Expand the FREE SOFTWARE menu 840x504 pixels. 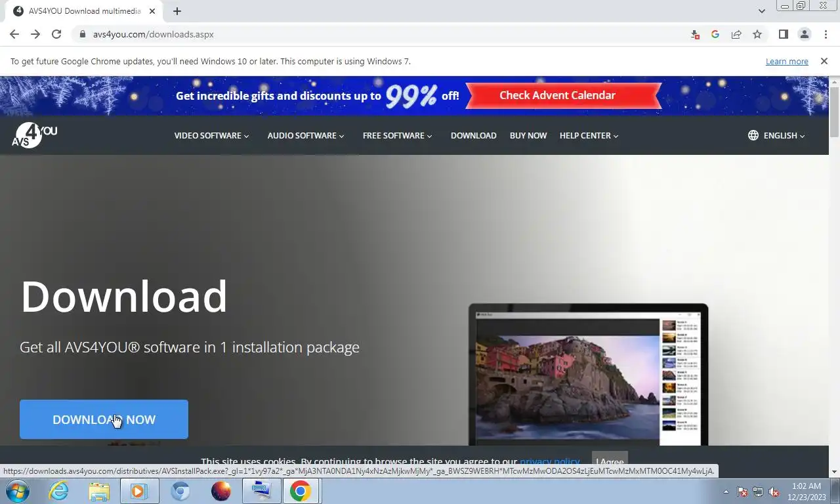(397, 135)
